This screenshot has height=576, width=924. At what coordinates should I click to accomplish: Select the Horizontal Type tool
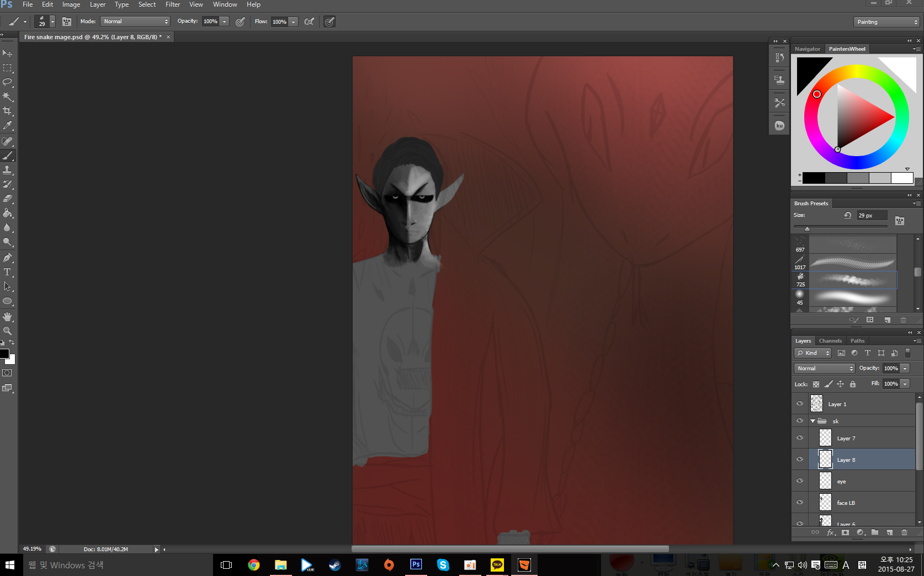tap(7, 272)
